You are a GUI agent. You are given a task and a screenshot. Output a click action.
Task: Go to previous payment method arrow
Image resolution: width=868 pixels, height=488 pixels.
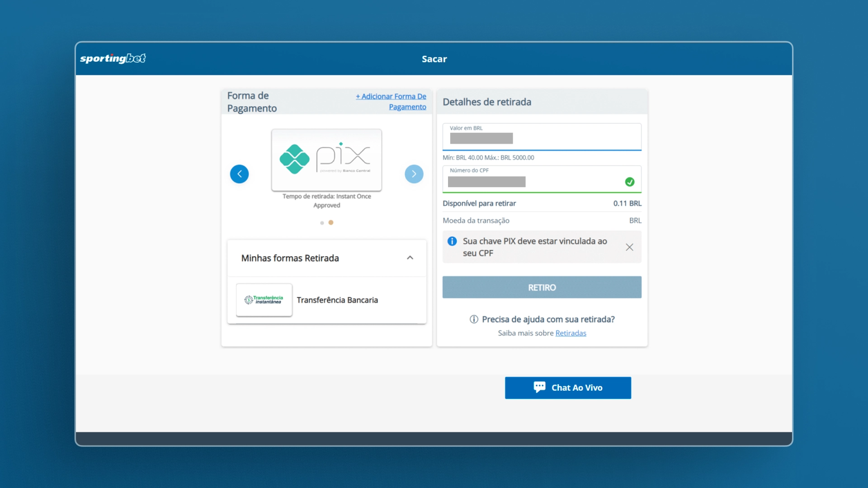pos(240,174)
